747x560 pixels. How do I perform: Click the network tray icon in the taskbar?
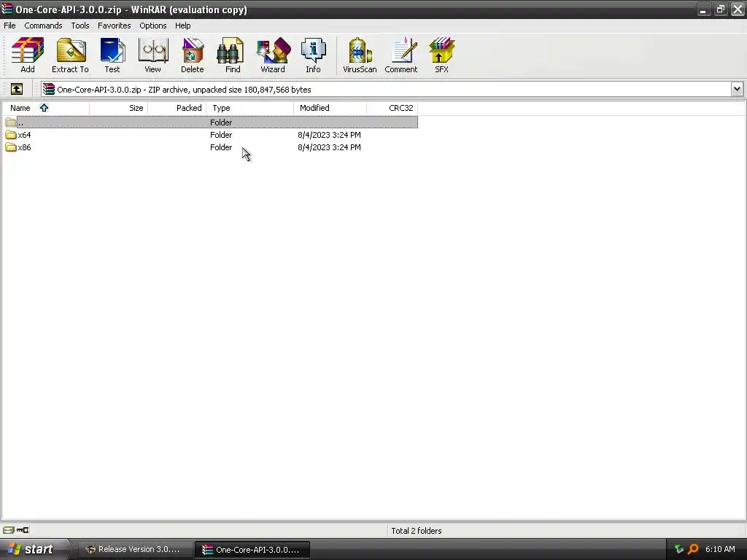(x=679, y=549)
